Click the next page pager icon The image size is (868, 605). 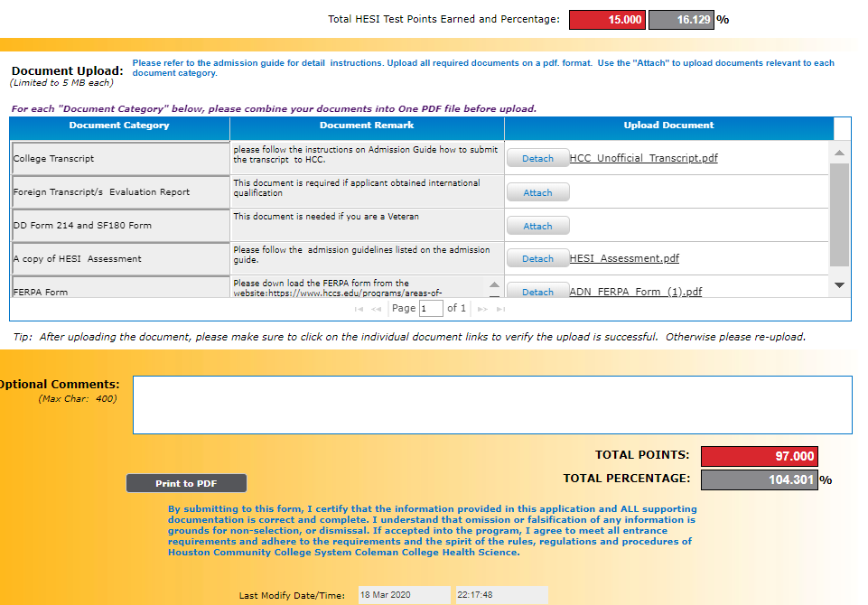coord(482,309)
